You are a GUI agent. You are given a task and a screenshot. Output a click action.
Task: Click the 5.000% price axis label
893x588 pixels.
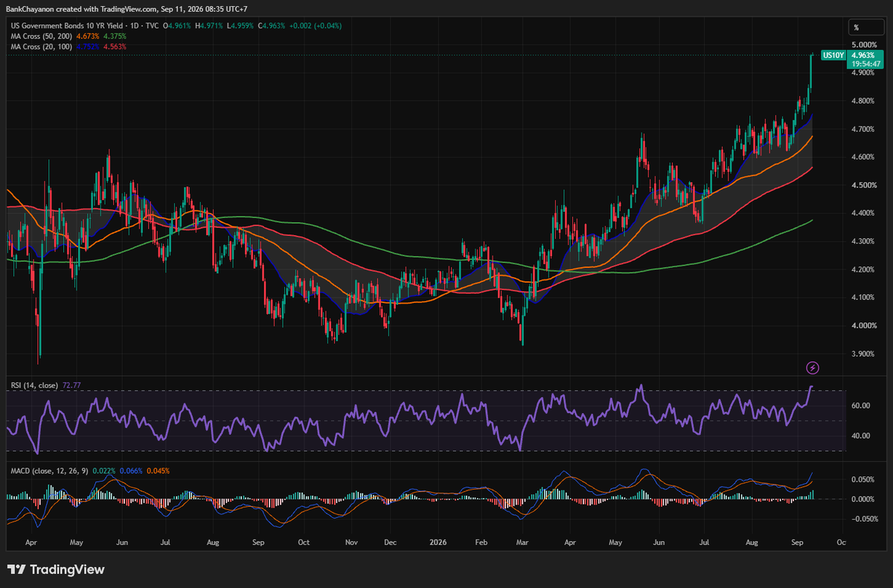click(x=864, y=45)
